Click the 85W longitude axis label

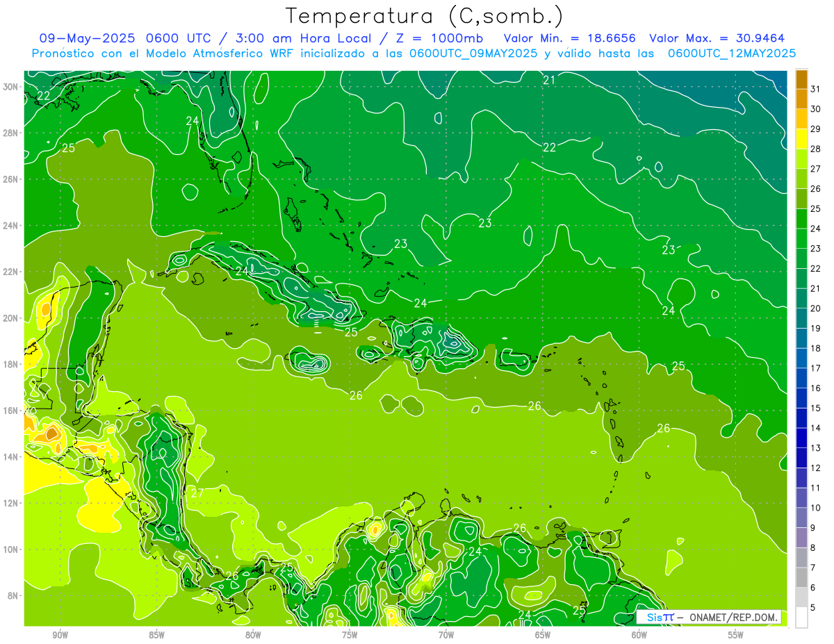(x=156, y=636)
